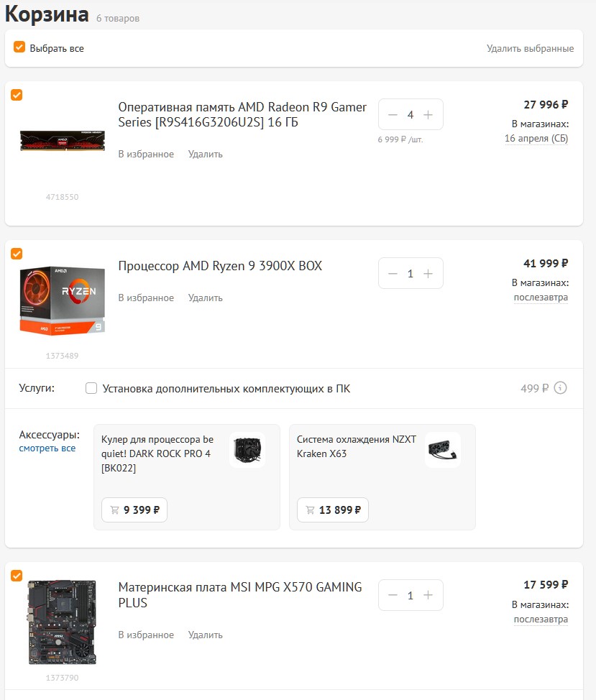Add NZXT Kraken X63 for 13 899 ₽ to cart
This screenshot has width=596, height=700.
(x=333, y=510)
